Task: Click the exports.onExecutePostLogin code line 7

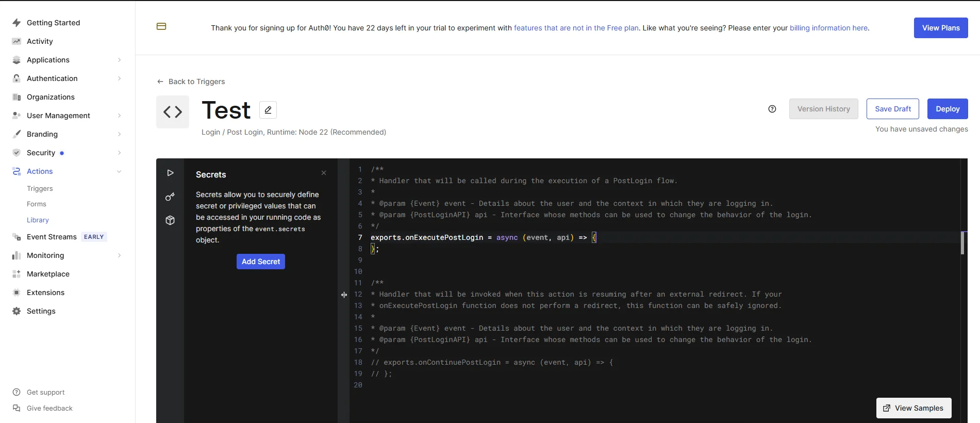Action: pos(484,237)
